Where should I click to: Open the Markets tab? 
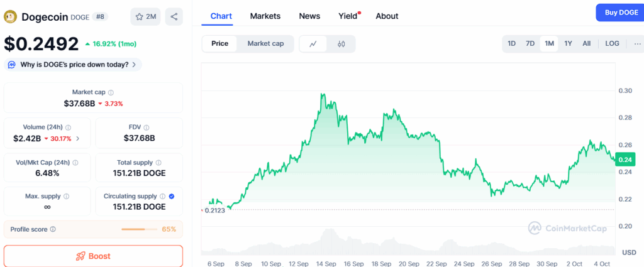tap(265, 16)
